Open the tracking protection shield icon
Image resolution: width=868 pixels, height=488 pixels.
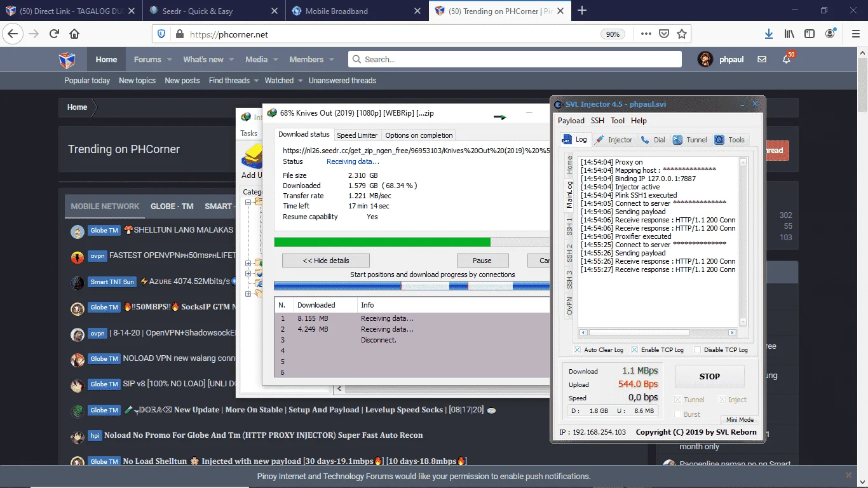161,34
